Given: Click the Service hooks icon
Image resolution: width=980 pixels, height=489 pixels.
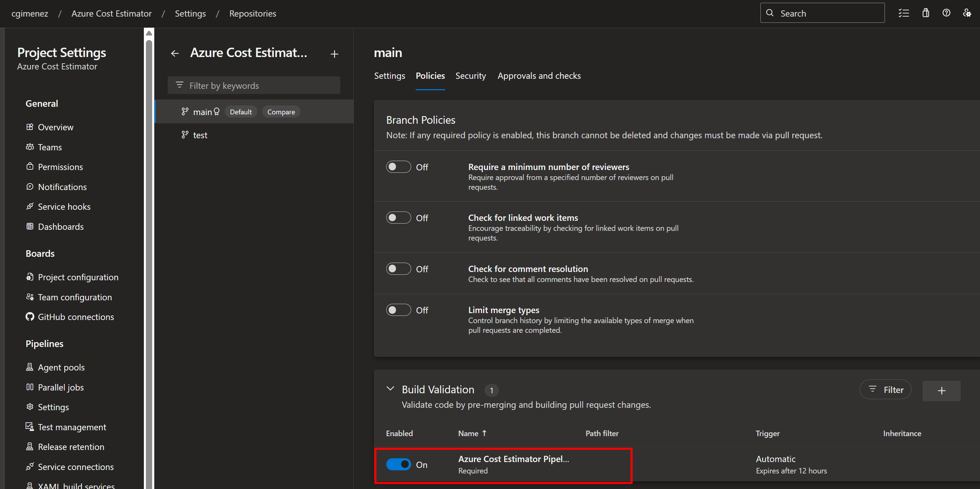Looking at the screenshot, I should (x=30, y=206).
